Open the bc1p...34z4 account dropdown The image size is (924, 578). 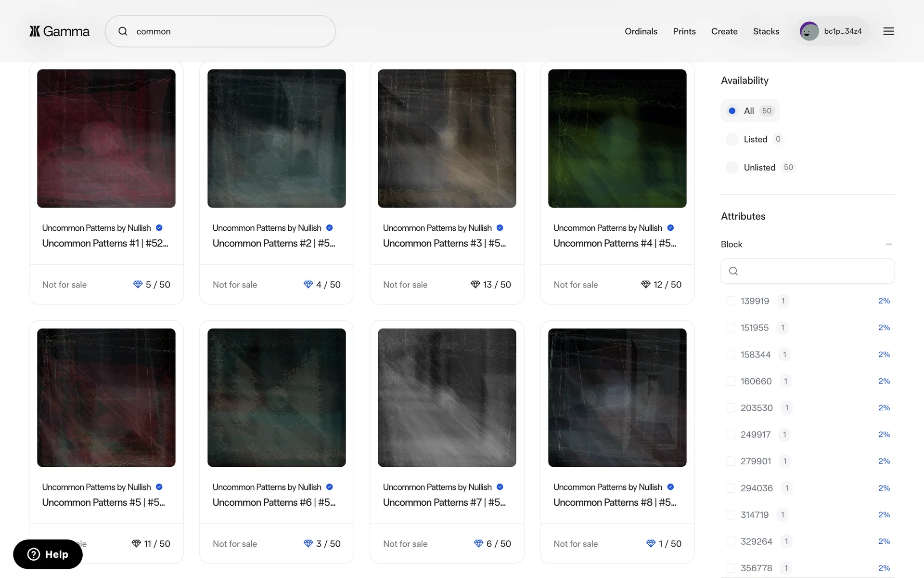[843, 31]
